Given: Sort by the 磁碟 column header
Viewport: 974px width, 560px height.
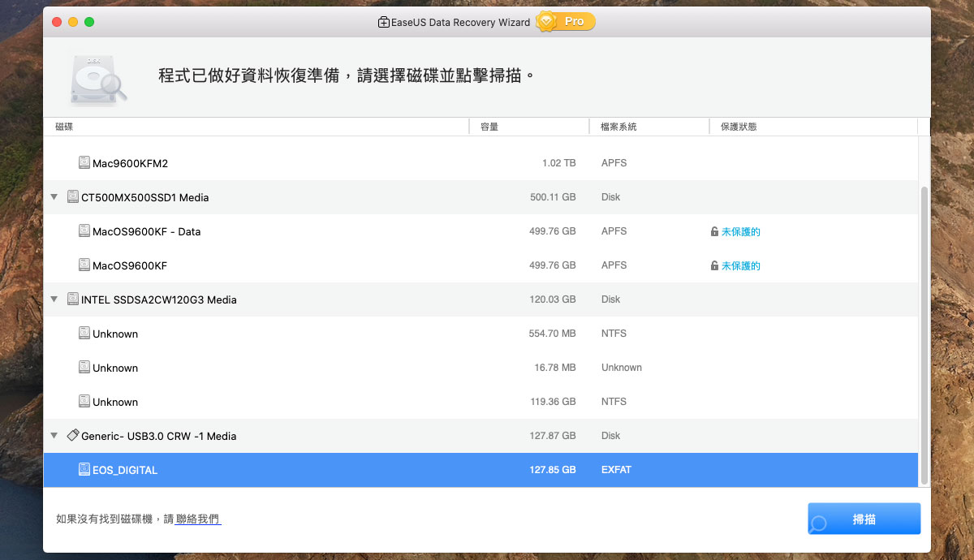Looking at the screenshot, I should click(256, 127).
